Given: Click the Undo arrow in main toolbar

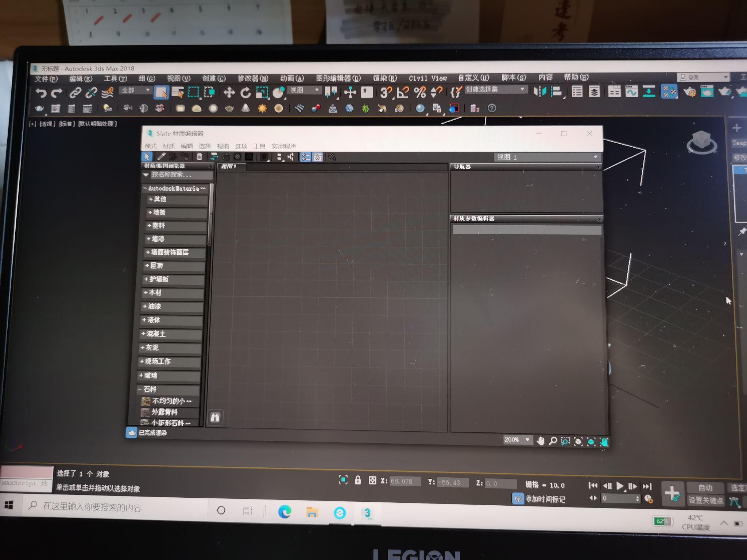Looking at the screenshot, I should point(40,93).
